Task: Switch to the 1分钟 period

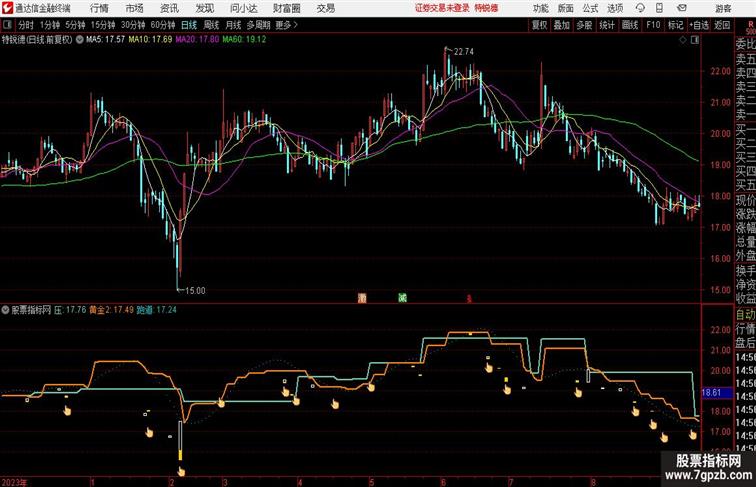Action: [x=50, y=25]
